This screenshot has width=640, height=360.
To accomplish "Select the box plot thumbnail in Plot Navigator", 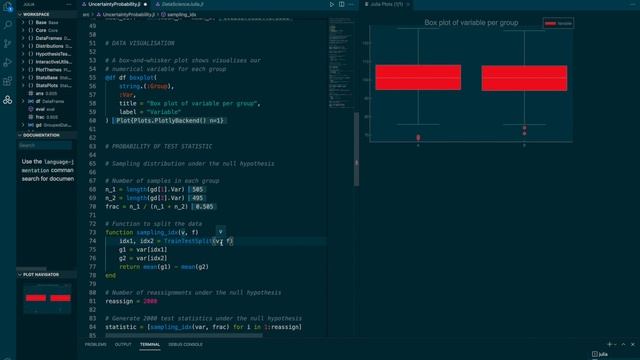I will pyautogui.click(x=47, y=299).
